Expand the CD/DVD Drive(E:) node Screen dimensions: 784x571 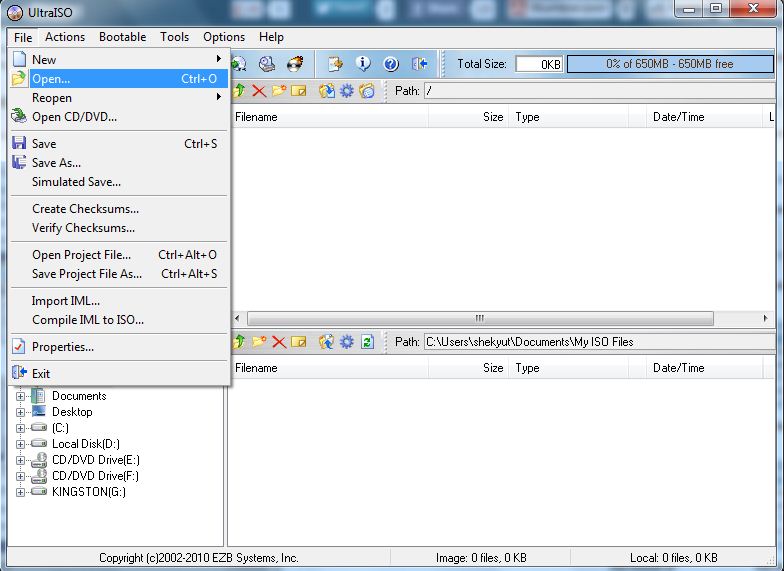[20, 460]
